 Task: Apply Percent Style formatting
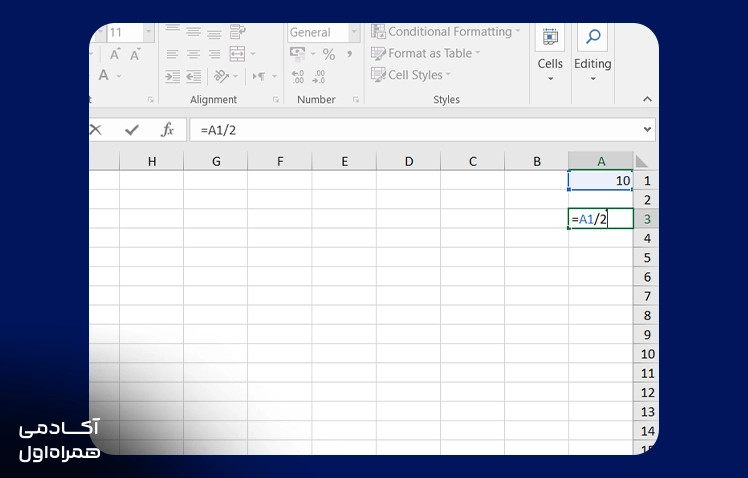coord(329,54)
